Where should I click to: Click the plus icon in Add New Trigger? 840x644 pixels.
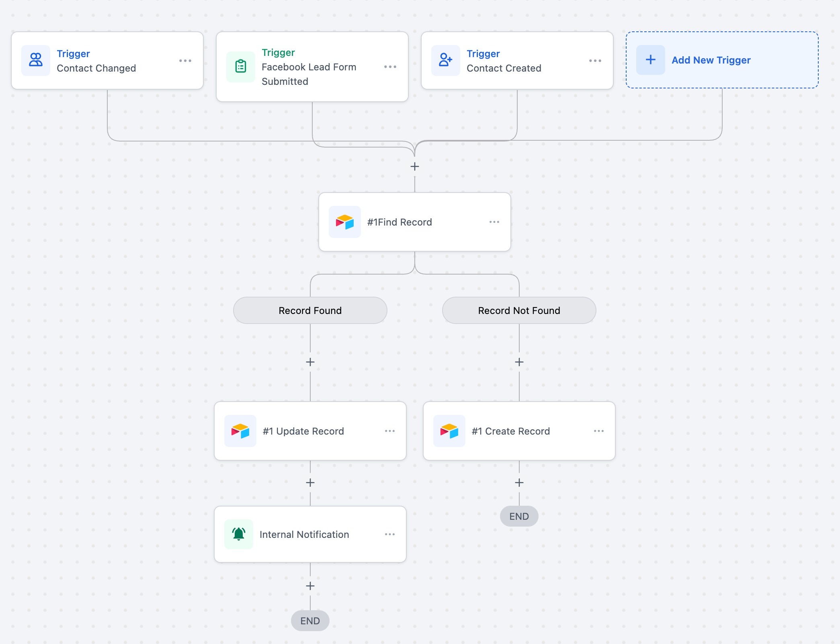(650, 60)
